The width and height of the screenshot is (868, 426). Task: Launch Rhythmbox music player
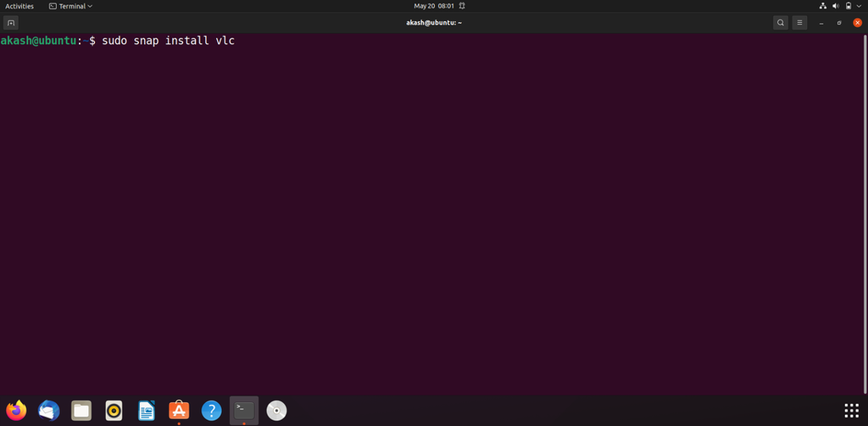(x=114, y=411)
